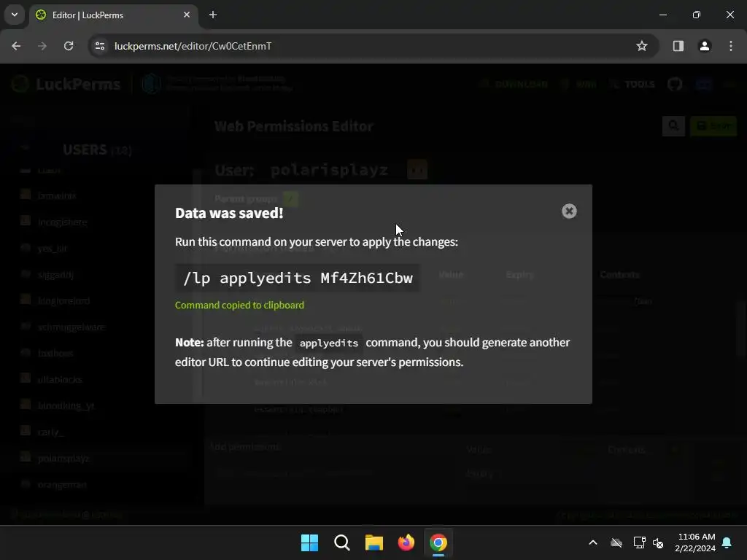Open the Windows Start menu

309,542
